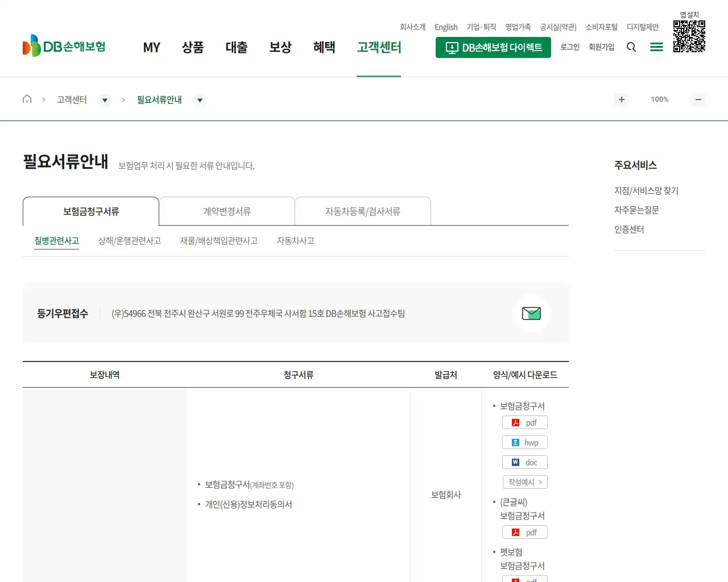Open the site search
The height and width of the screenshot is (582, 728).
631,47
